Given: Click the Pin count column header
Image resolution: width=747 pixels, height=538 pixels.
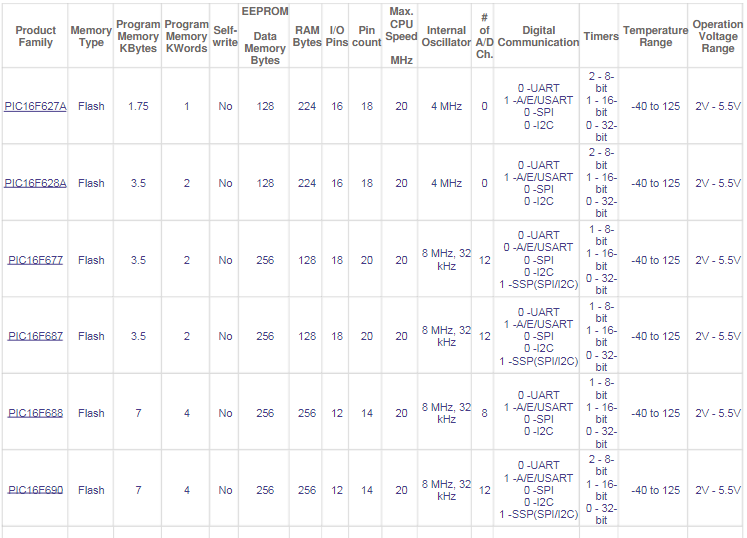Looking at the screenshot, I should (x=366, y=36).
